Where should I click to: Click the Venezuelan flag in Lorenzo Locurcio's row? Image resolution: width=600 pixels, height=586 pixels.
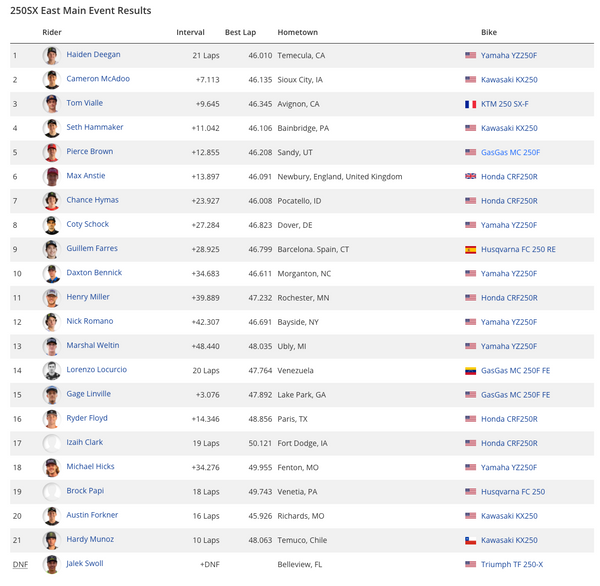pyautogui.click(x=471, y=370)
